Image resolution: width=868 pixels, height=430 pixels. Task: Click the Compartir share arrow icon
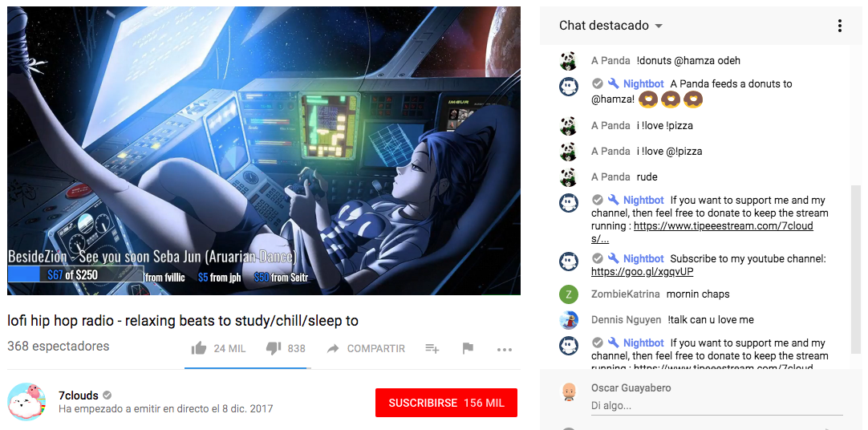(333, 349)
